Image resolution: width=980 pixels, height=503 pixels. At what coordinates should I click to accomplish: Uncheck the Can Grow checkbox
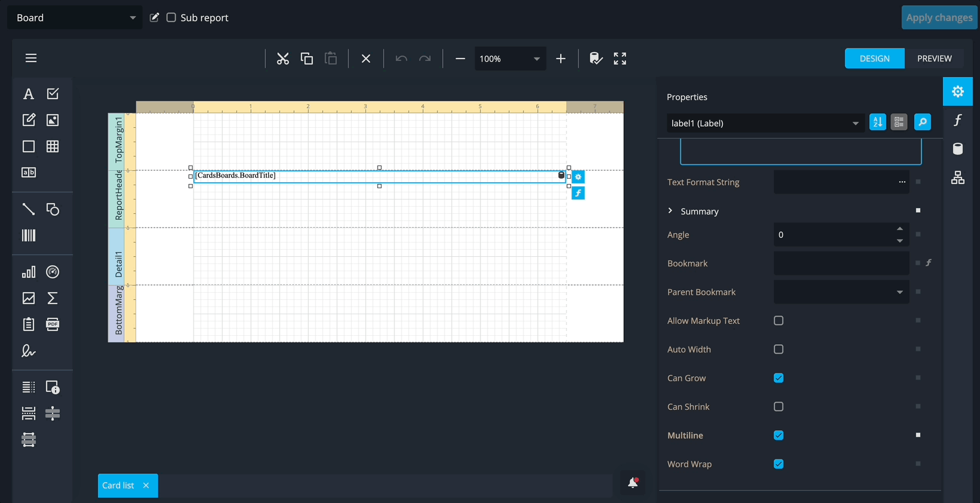coord(779,378)
